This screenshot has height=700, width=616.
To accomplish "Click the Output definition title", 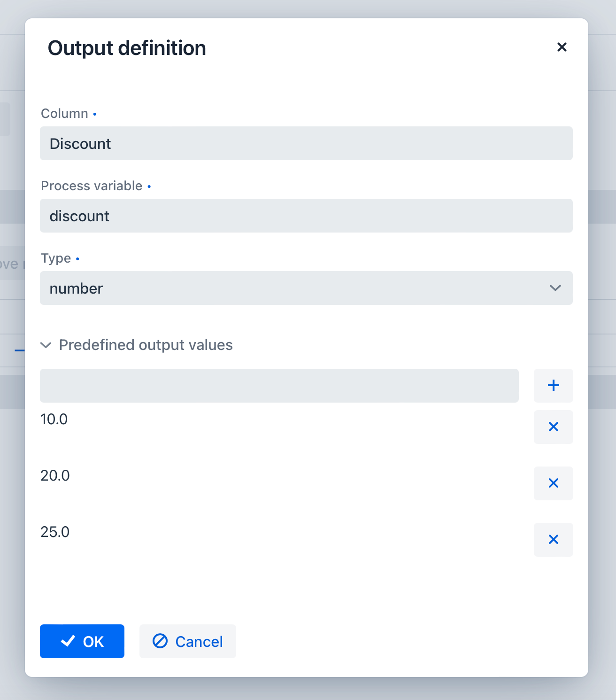I will (x=127, y=47).
